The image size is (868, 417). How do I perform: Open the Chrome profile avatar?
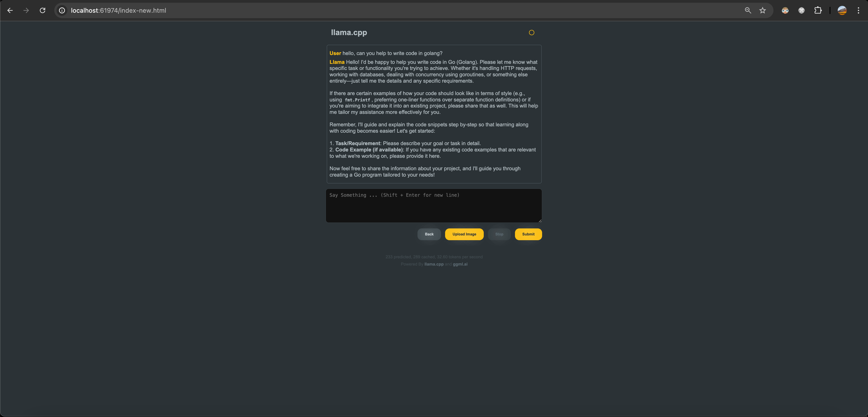click(x=842, y=10)
